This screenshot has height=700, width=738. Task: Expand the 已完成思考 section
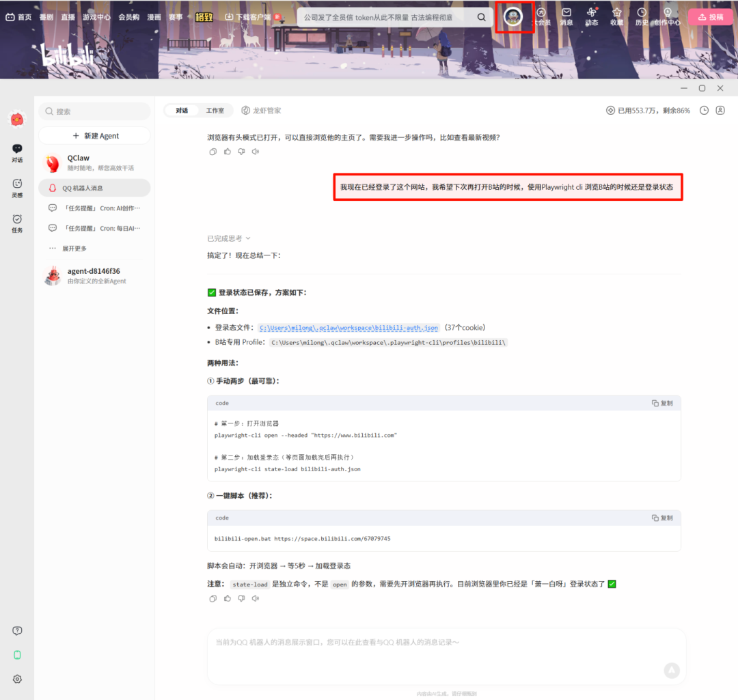point(229,238)
